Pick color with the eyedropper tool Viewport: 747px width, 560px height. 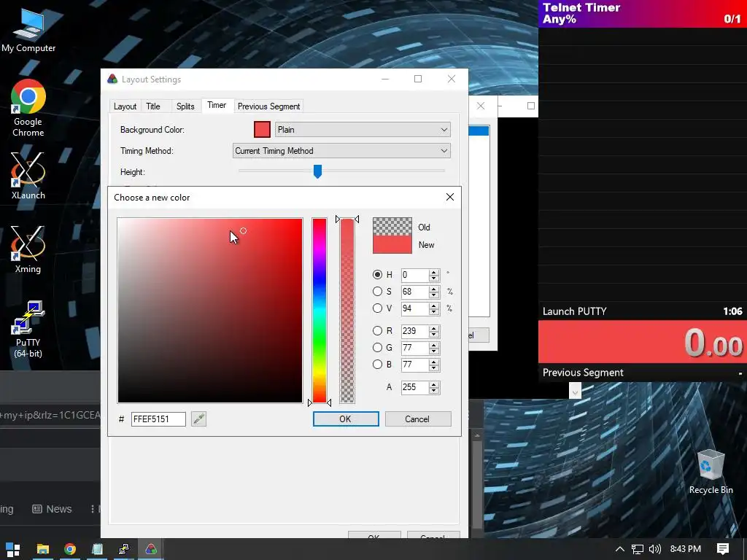(x=198, y=419)
